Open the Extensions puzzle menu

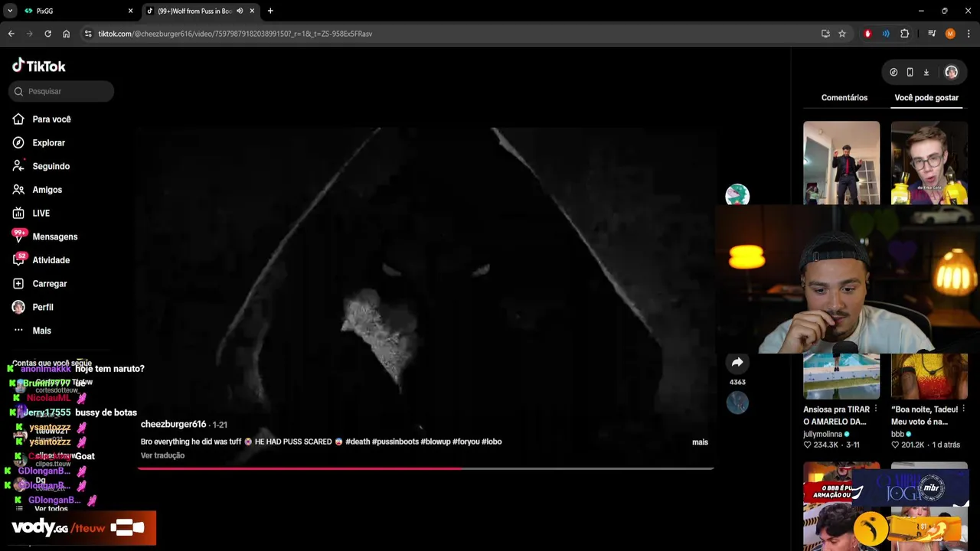[905, 34]
